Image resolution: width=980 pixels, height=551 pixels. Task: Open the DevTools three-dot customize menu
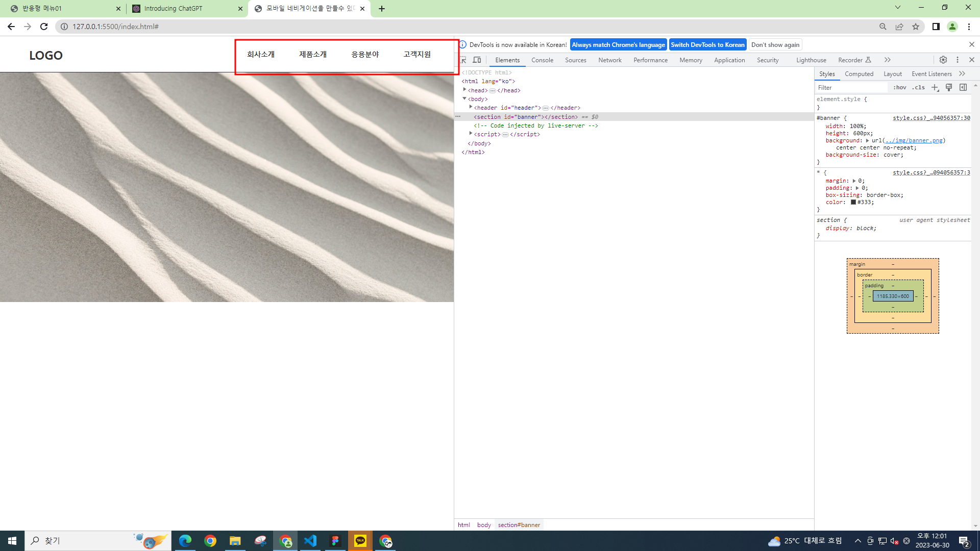click(958, 60)
